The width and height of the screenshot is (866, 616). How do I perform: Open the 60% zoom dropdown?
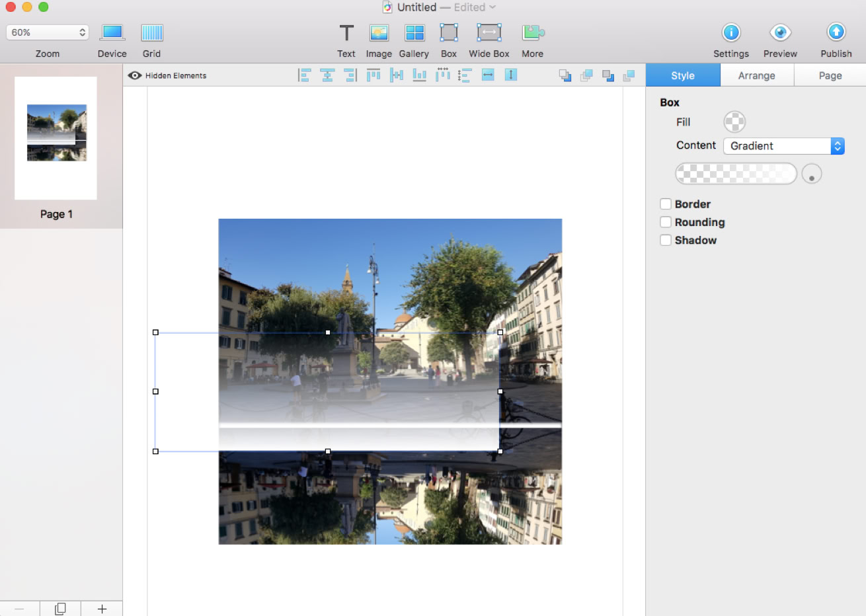(x=48, y=32)
